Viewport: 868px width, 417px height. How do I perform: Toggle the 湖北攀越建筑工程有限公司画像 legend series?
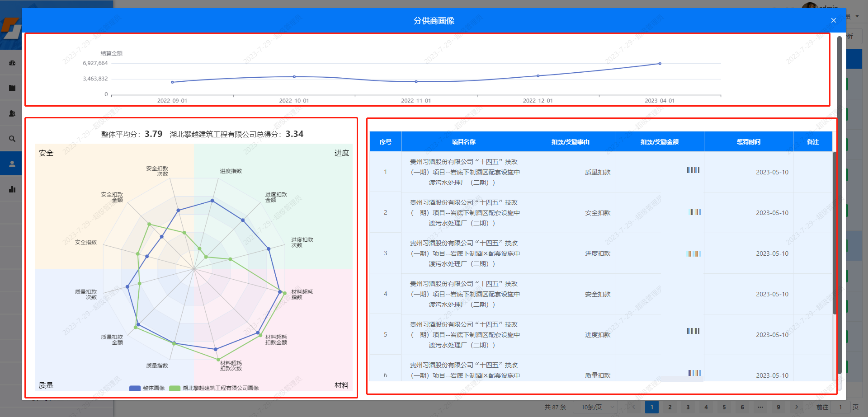click(x=214, y=388)
